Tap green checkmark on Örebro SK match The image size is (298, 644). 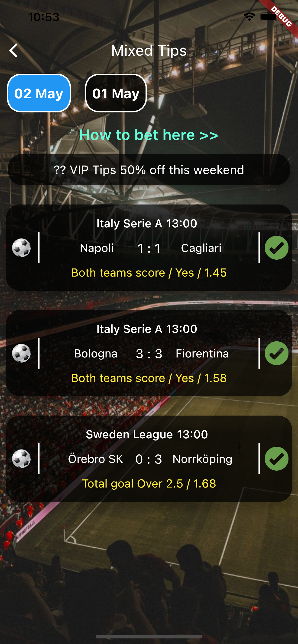point(276,459)
